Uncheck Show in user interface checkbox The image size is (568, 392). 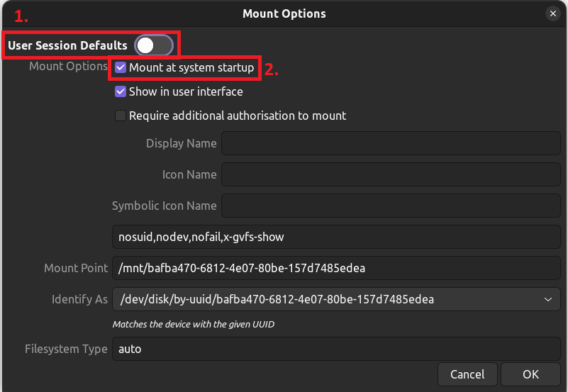pyautogui.click(x=121, y=91)
